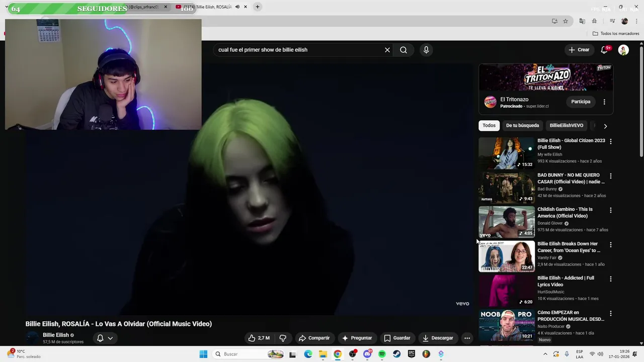Like the video with thumbs up
The image size is (644, 362).
click(x=259, y=338)
